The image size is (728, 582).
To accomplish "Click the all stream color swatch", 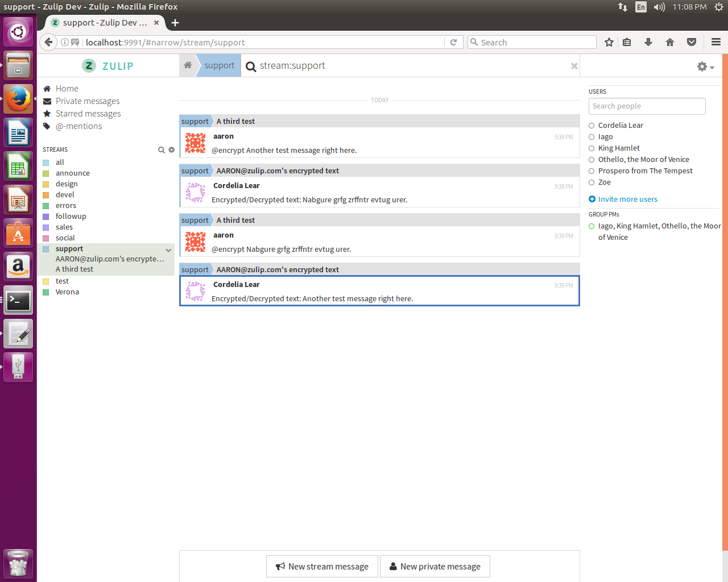I will coord(46,163).
